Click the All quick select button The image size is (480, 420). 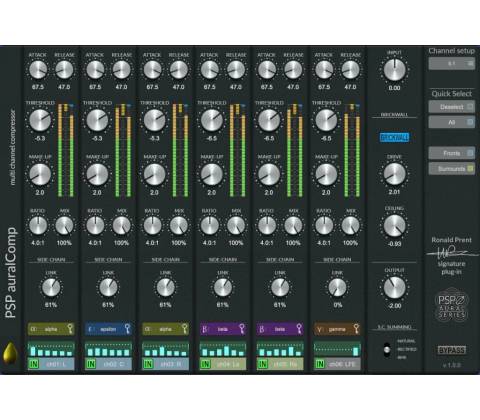452,122
